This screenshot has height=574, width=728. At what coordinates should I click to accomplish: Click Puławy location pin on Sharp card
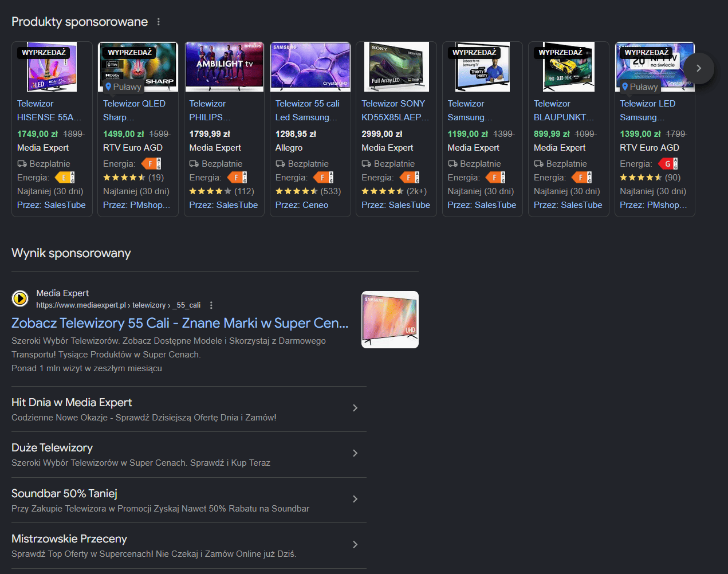[108, 87]
